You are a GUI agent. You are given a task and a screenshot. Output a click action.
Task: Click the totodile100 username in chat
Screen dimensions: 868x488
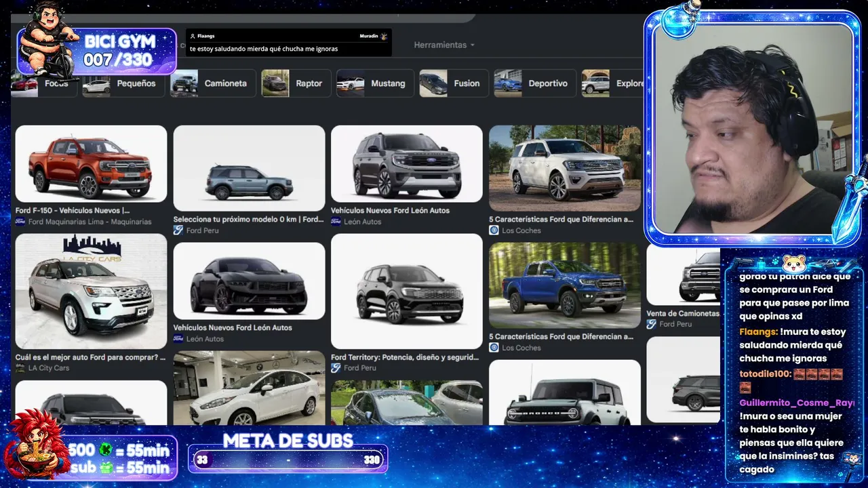pyautogui.click(x=765, y=373)
